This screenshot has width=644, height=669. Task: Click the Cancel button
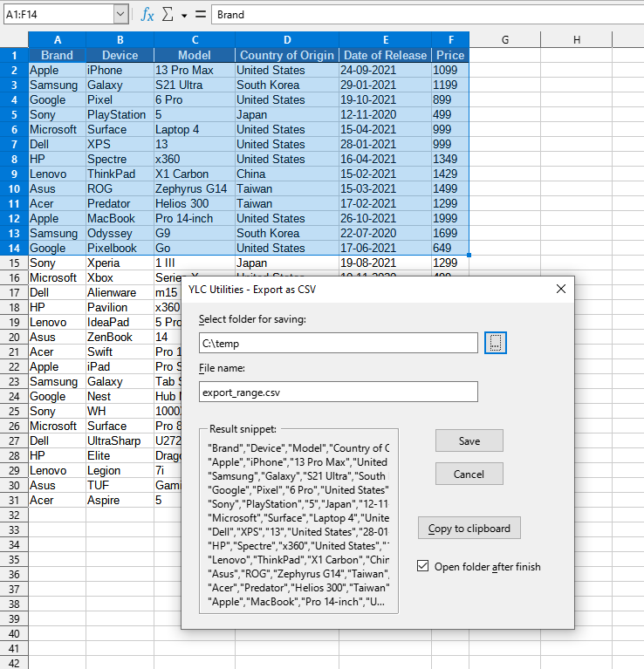point(469,474)
